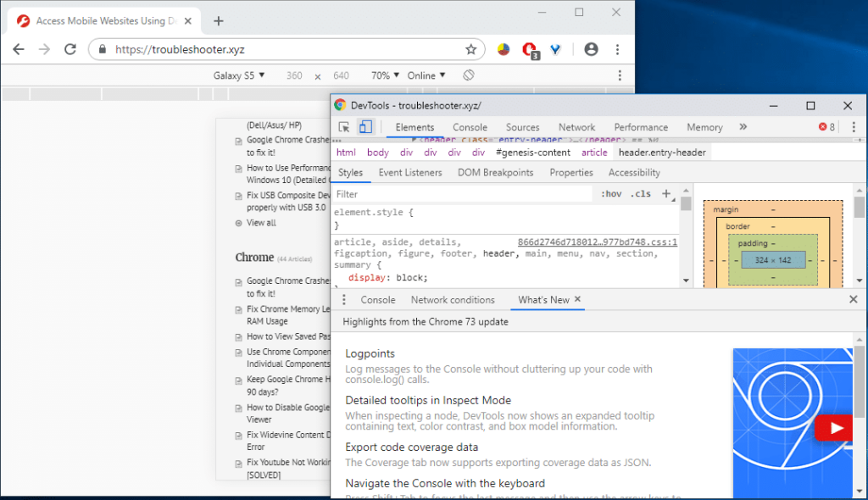Switch to the Elements tab
Image resolution: width=868 pixels, height=500 pixels.
pos(415,127)
